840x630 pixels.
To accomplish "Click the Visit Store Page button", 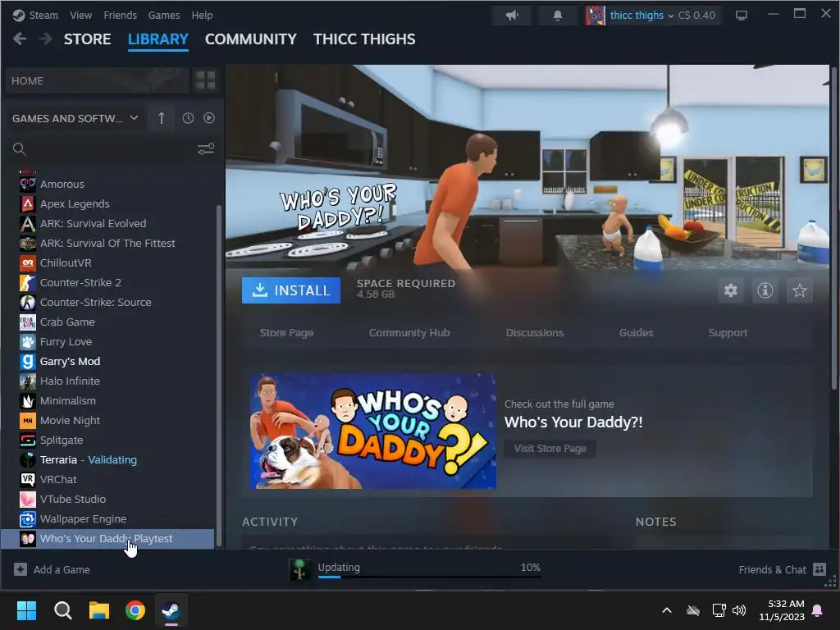I will [550, 449].
